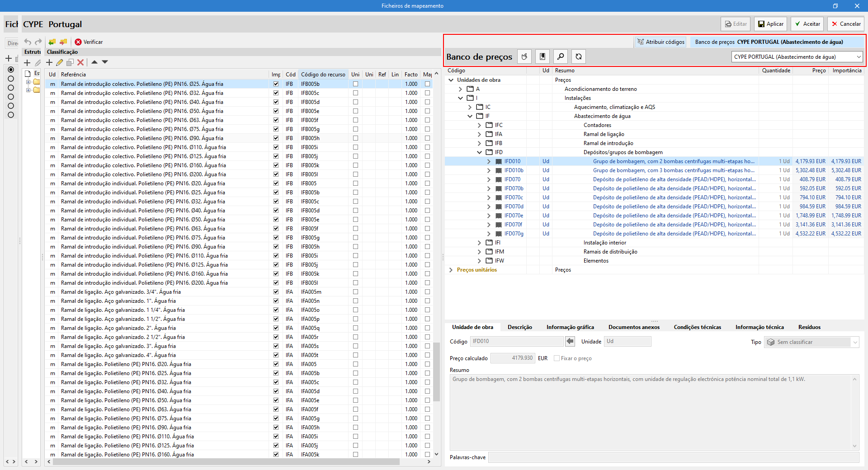Switch to the Descrição tab
The width and height of the screenshot is (868, 470).
coord(519,327)
